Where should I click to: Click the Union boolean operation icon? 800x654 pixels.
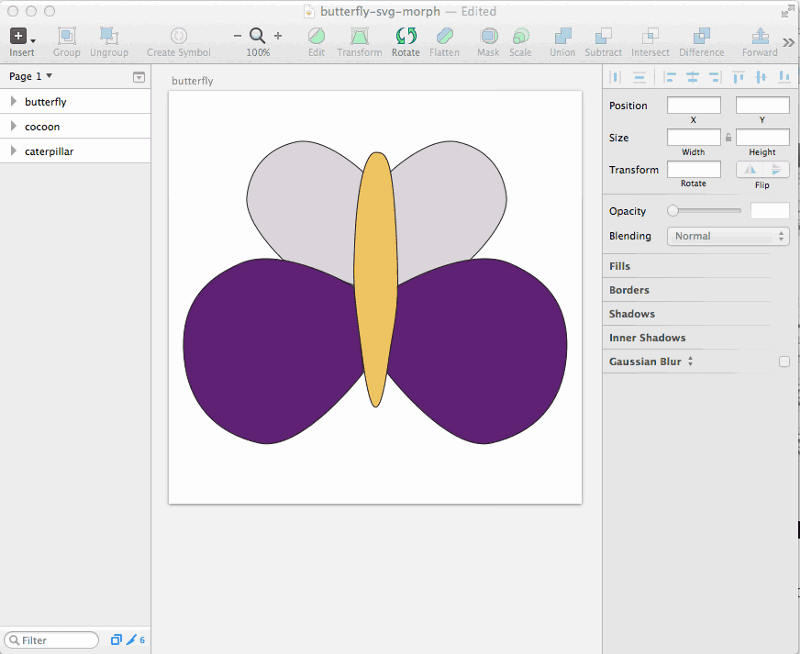[x=563, y=37]
